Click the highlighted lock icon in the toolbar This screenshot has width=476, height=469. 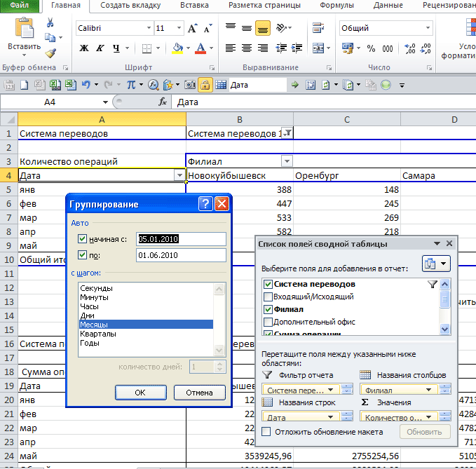(205, 85)
